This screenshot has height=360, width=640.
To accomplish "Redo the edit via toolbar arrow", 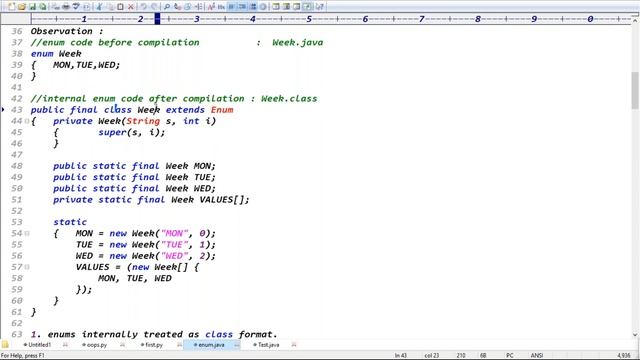I will 154,7.
